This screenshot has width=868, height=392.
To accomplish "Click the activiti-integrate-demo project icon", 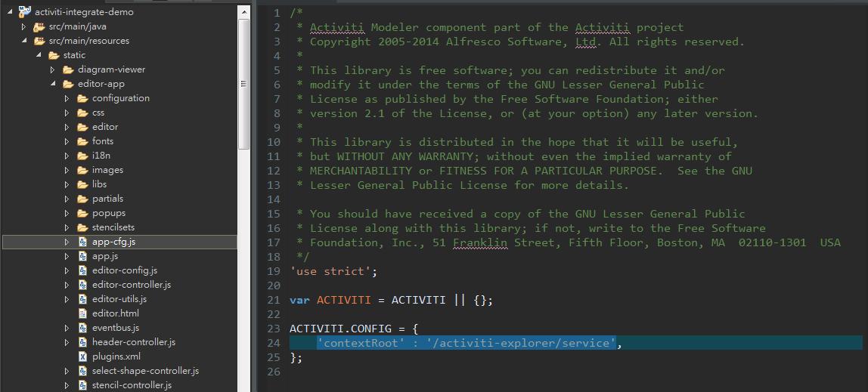I will tap(25, 11).
